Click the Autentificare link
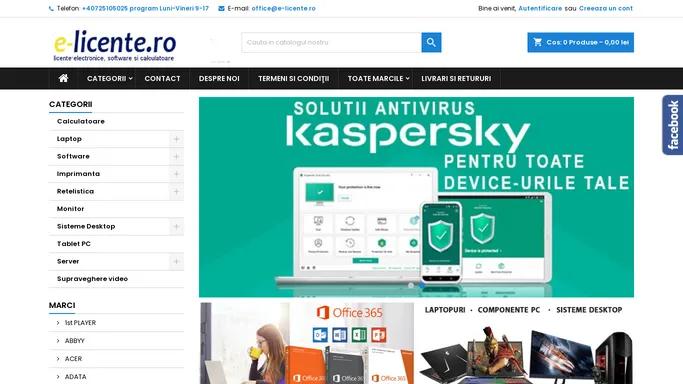The height and width of the screenshot is (384, 683). (x=540, y=8)
